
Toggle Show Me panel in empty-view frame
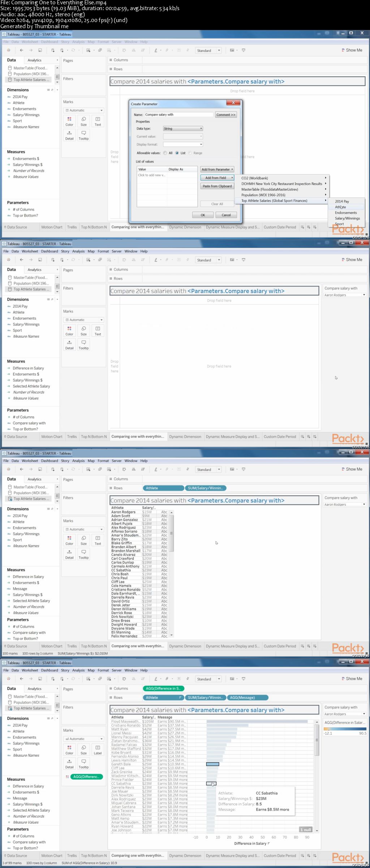[x=352, y=260]
